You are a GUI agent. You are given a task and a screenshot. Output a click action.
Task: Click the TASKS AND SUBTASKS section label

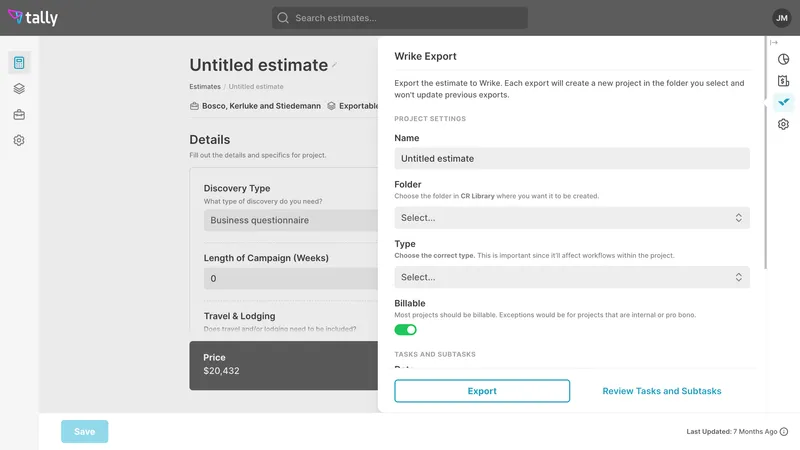click(x=435, y=354)
